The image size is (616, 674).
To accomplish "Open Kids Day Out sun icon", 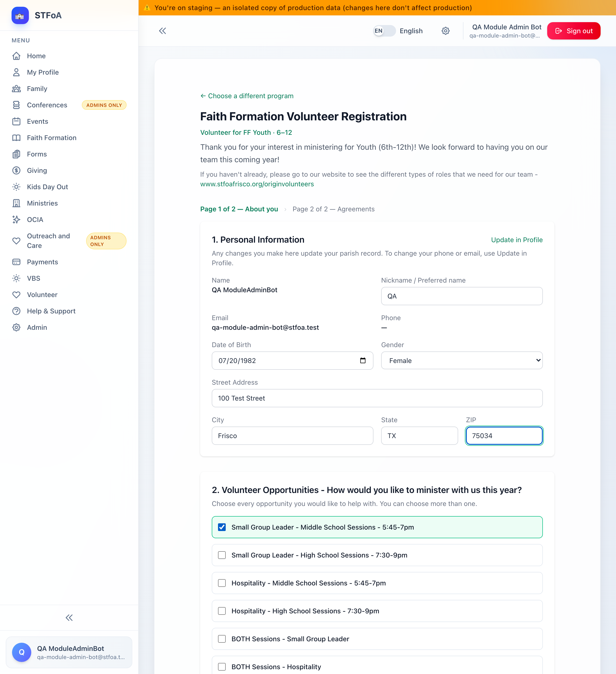I will coord(16,187).
